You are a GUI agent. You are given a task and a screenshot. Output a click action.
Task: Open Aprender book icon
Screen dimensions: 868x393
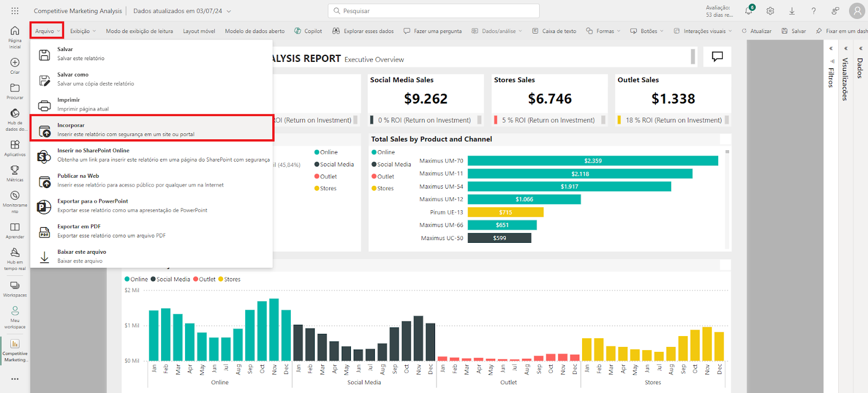point(15,230)
